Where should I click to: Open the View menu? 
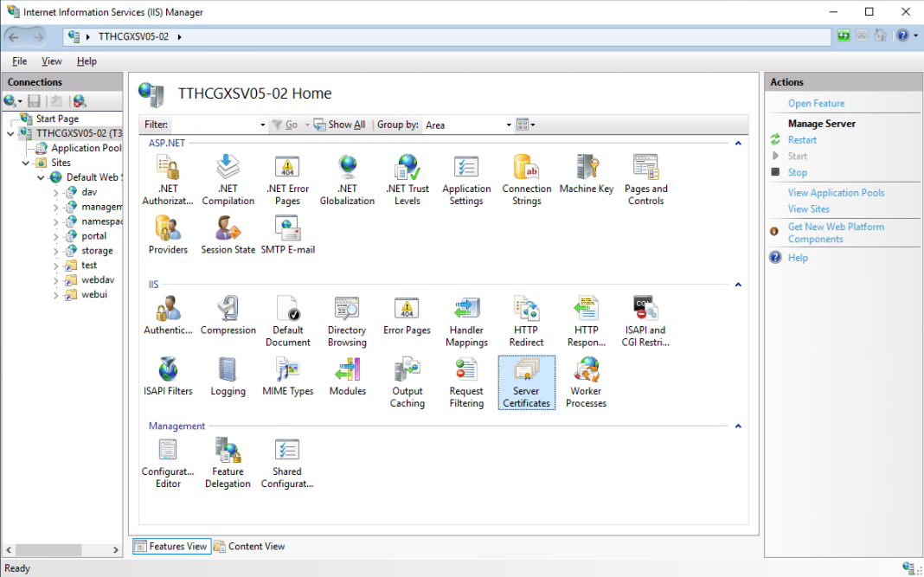52,61
